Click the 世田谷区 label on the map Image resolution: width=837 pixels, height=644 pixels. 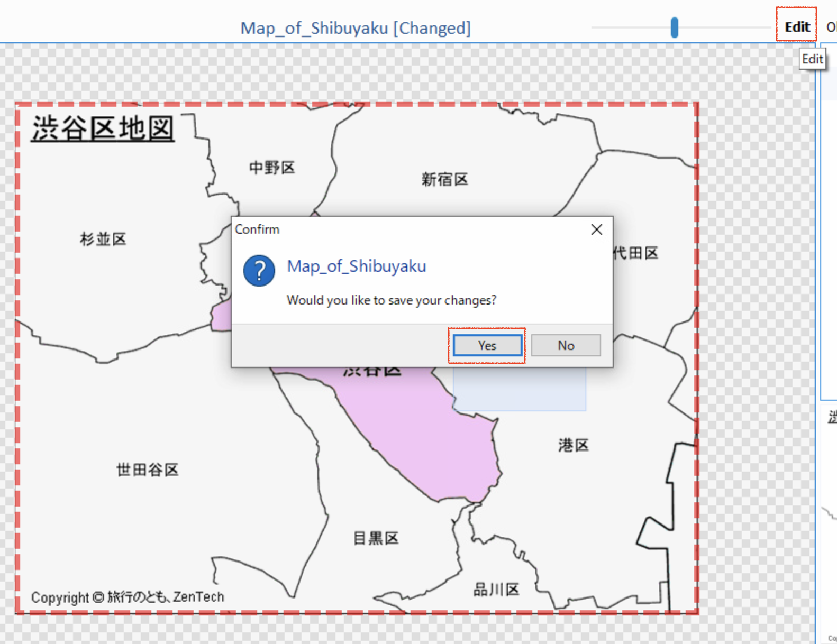(x=147, y=470)
